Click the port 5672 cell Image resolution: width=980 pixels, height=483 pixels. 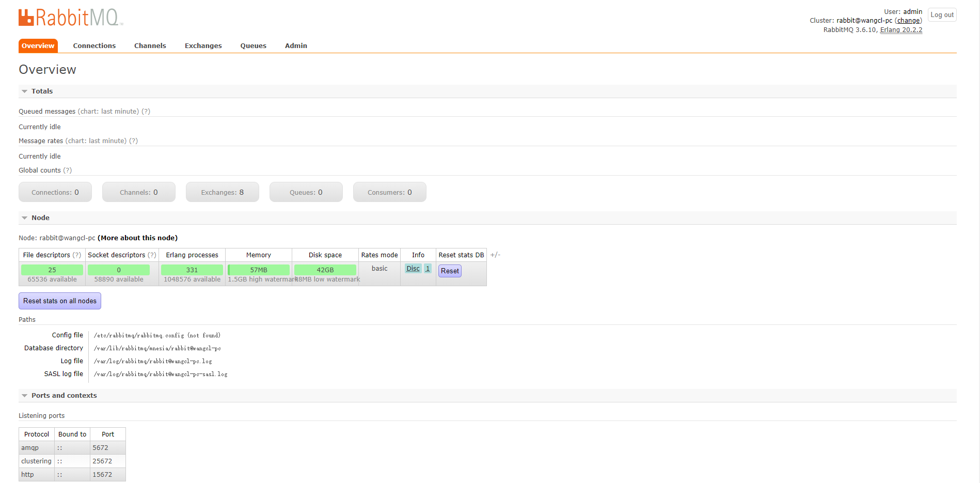[108, 448]
